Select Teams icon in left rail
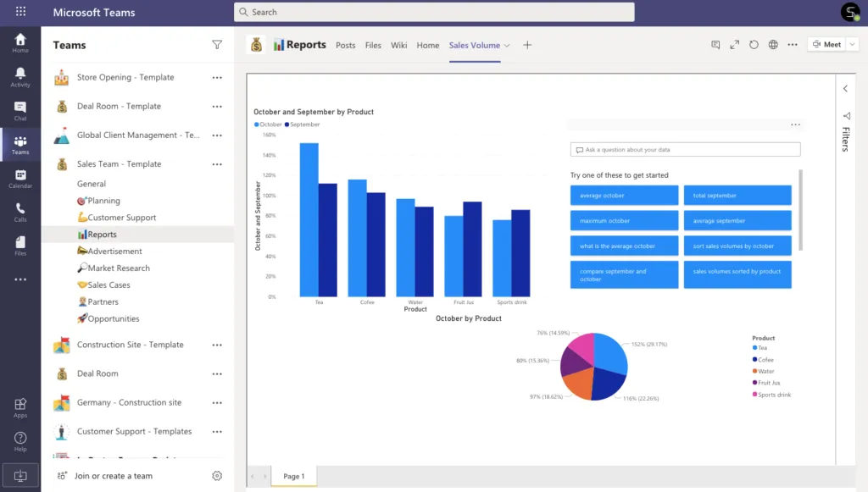The image size is (868, 492). (x=20, y=145)
